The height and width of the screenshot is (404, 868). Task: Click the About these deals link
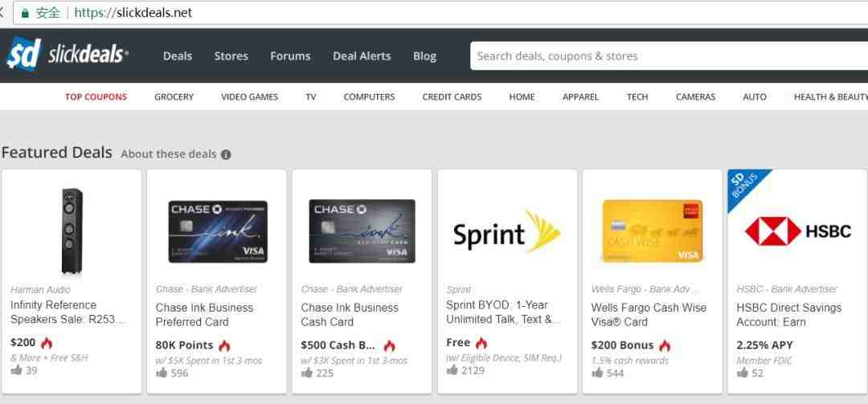(x=169, y=154)
